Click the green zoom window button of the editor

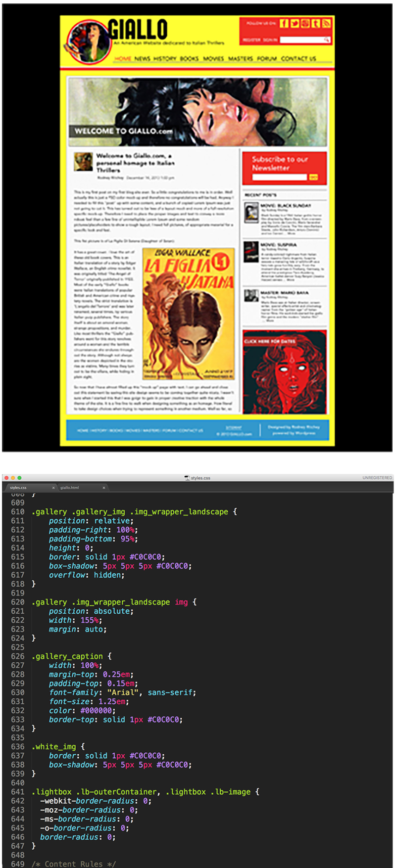click(x=19, y=478)
